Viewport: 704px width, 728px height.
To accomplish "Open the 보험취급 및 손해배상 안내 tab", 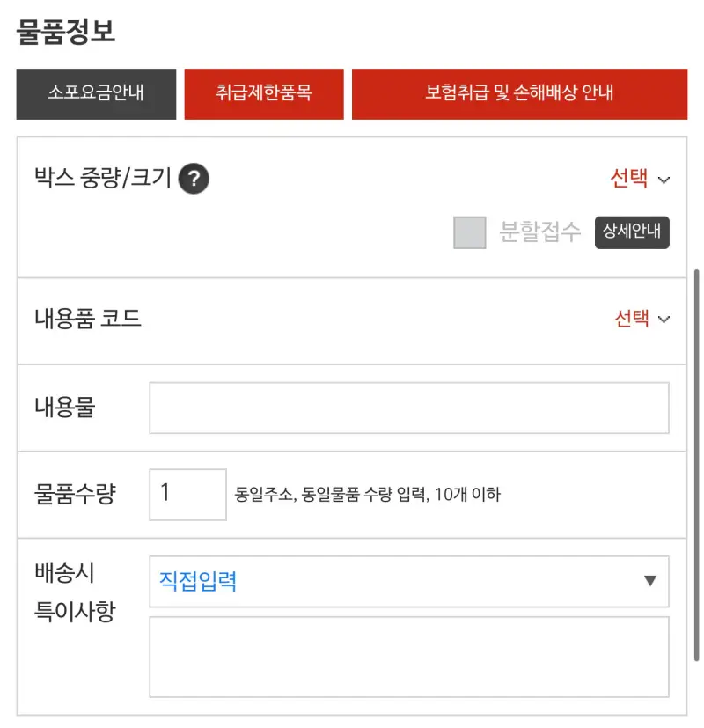I will [x=521, y=94].
